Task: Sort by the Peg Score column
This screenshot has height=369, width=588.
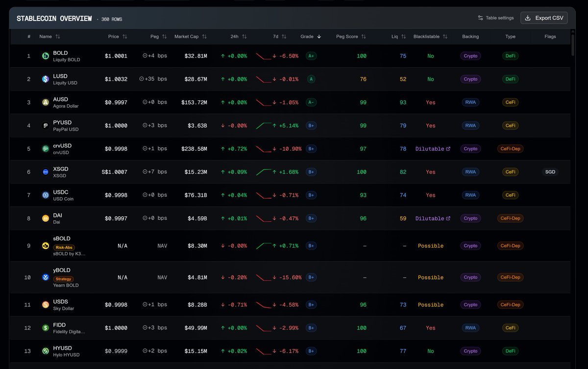Action: [x=351, y=37]
